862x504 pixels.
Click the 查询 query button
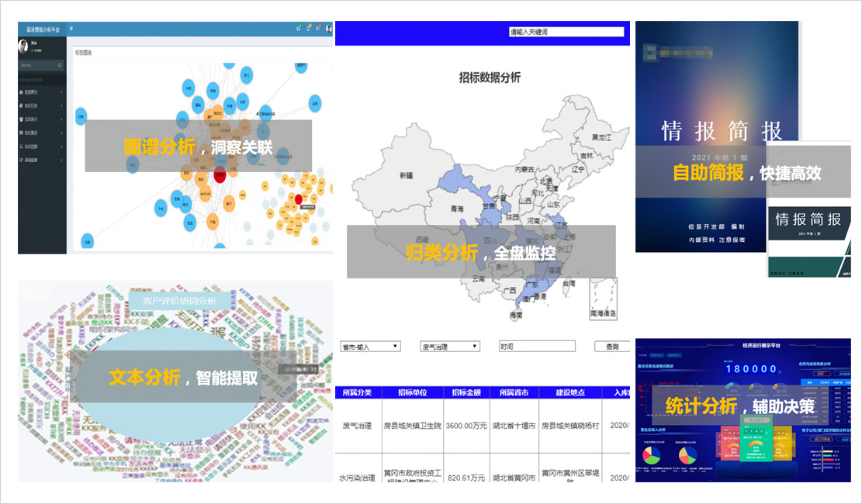[611, 347]
